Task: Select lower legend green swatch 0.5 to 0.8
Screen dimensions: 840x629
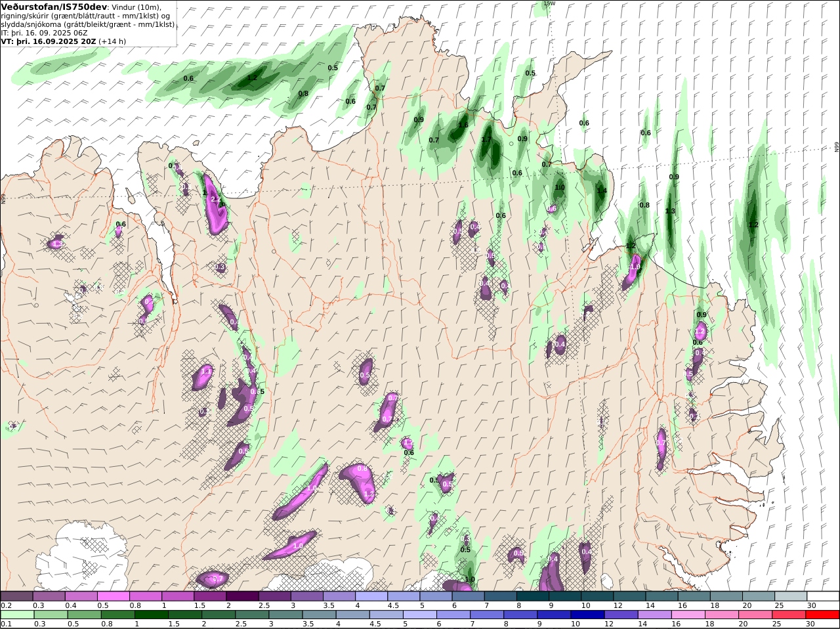Action: click(x=84, y=615)
